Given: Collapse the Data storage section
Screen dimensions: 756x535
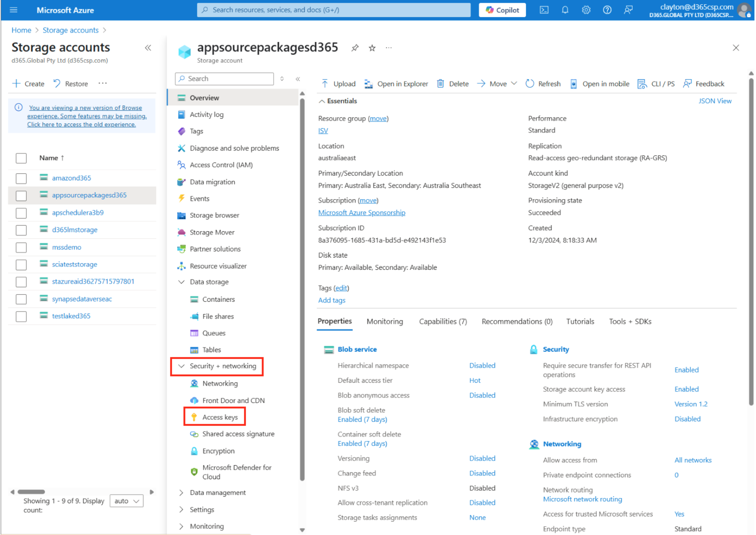Looking at the screenshot, I should [x=181, y=282].
